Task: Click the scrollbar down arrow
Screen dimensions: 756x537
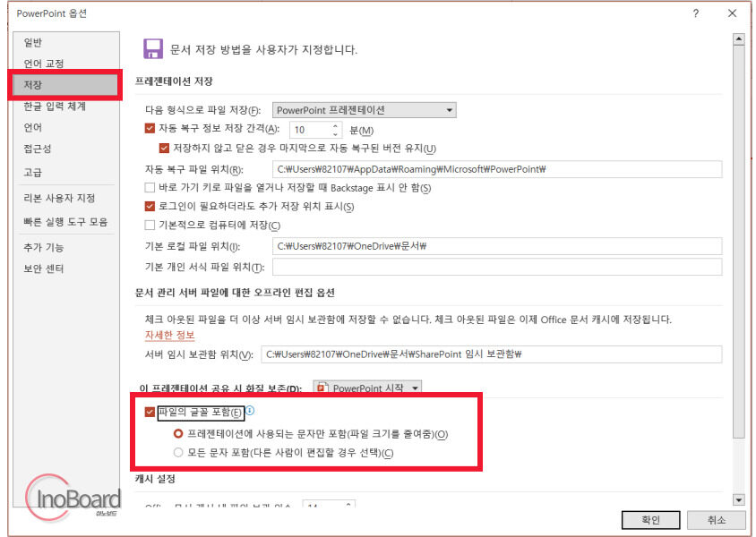Action: [739, 500]
